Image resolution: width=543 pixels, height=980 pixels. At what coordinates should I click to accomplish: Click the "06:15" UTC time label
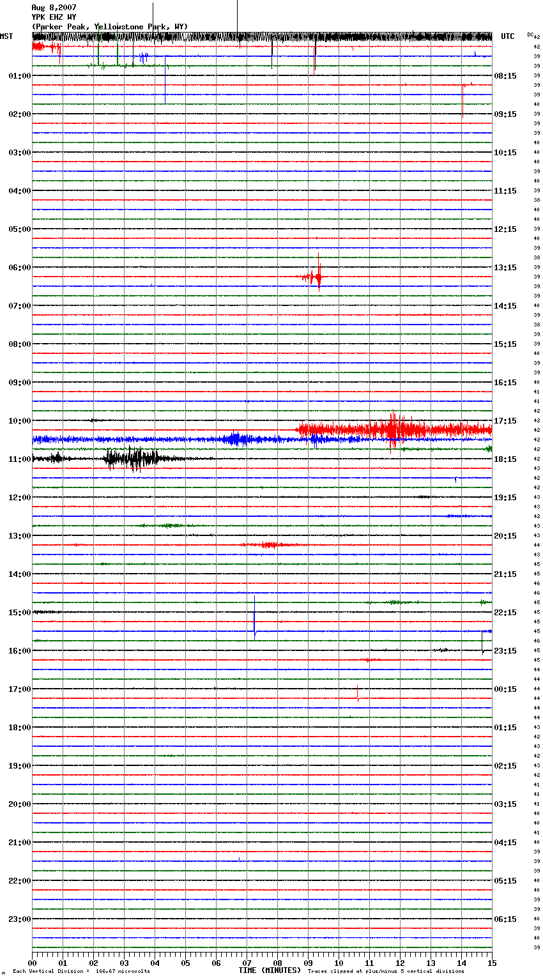pyautogui.click(x=505, y=919)
